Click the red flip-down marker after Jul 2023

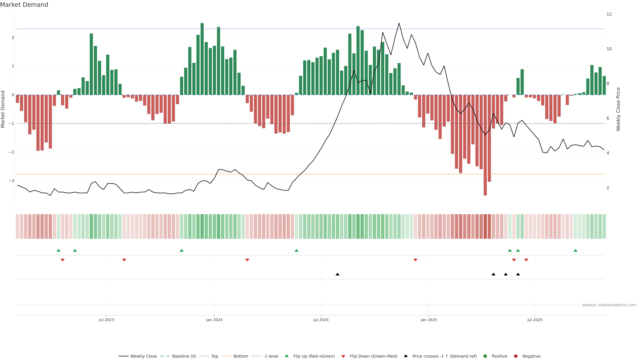[x=124, y=260]
